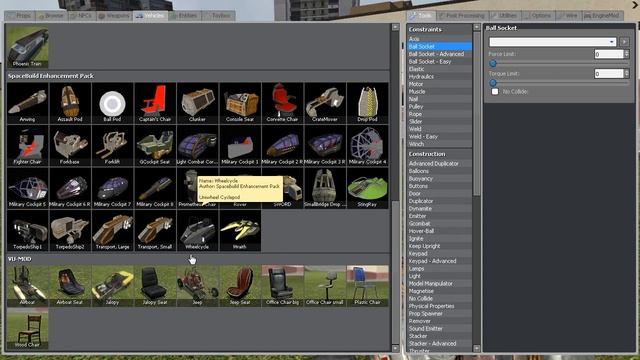640x360 pixels.
Task: Click the arrow button beside preset dropdown
Action: tap(624, 42)
